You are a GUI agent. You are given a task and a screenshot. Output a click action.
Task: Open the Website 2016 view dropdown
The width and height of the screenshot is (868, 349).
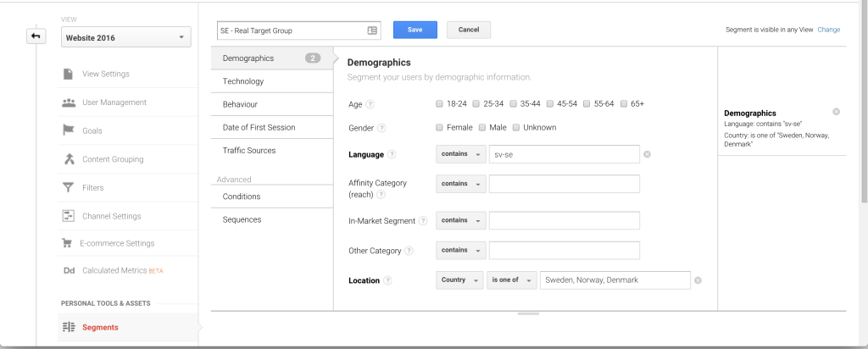[126, 37]
